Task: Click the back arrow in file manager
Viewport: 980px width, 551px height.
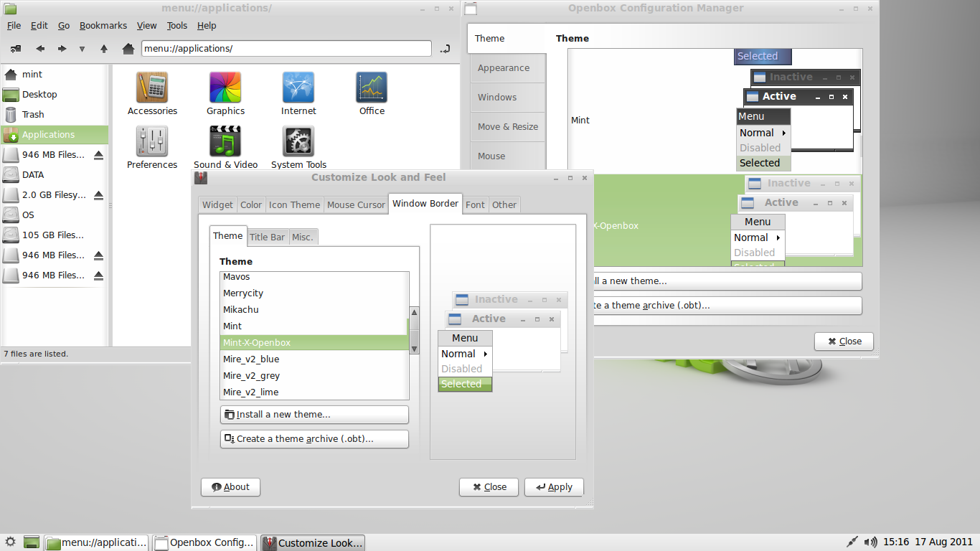Action: pyautogui.click(x=40, y=49)
